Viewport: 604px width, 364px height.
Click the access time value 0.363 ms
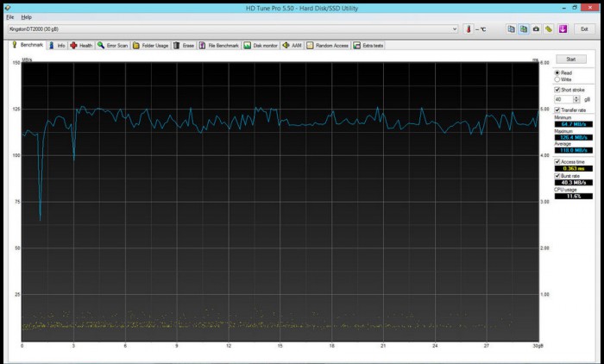pos(574,169)
